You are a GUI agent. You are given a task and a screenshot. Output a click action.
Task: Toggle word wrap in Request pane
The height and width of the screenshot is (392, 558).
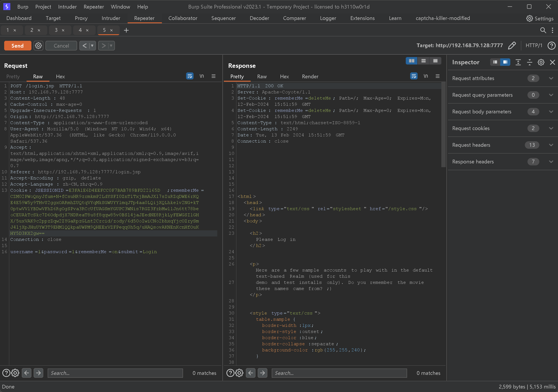pos(190,76)
